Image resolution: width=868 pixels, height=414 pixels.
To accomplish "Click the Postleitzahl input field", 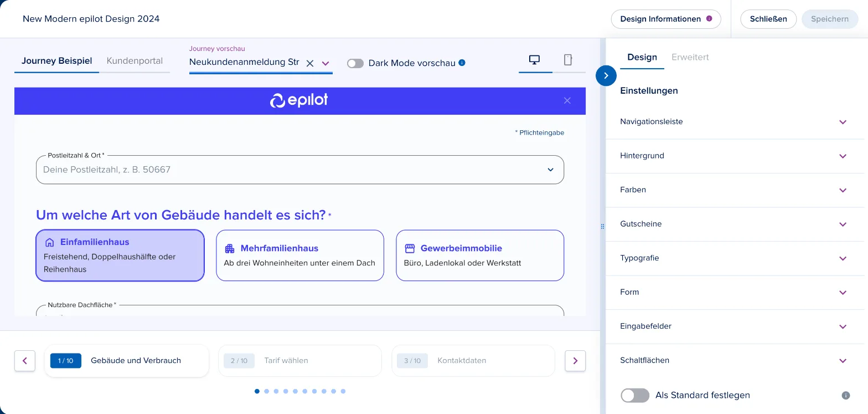I will tap(300, 170).
